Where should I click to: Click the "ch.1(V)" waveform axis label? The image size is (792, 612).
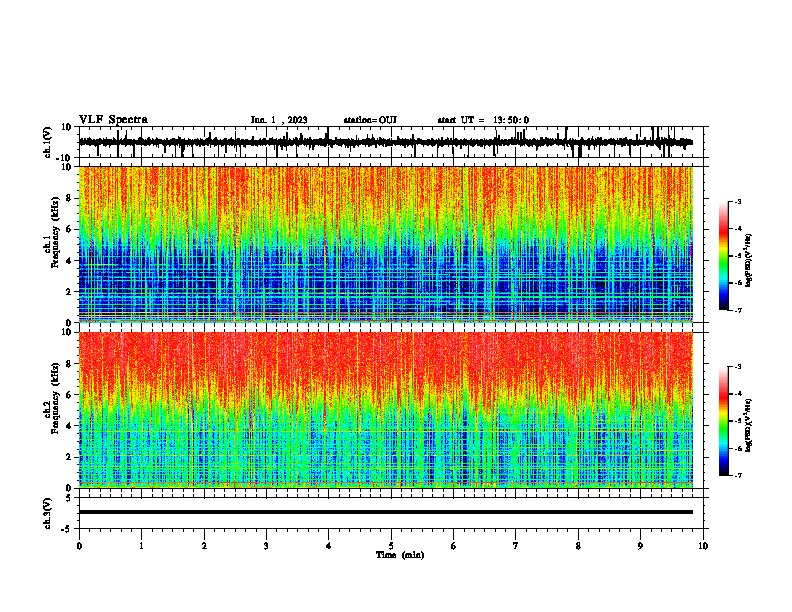point(48,142)
